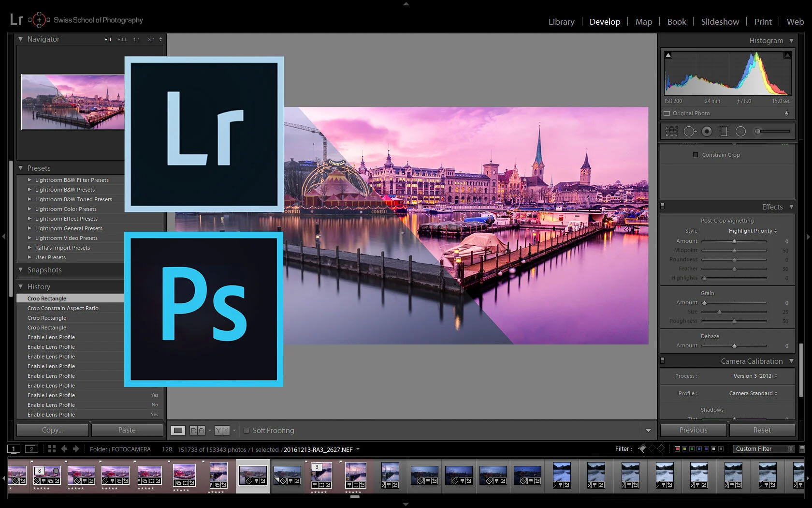
Task: Expand the Snapshots panel
Action: [21, 269]
